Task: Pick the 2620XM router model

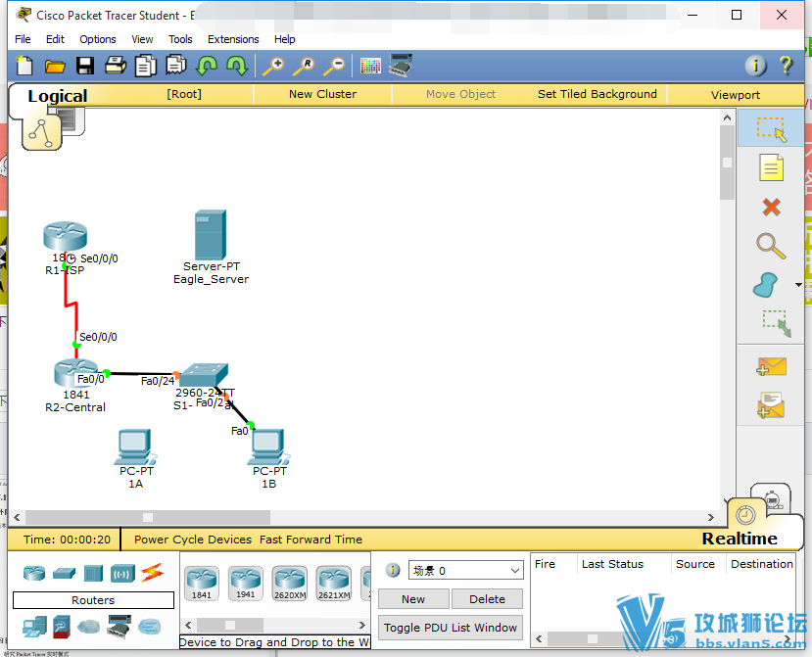Action: pos(290,584)
